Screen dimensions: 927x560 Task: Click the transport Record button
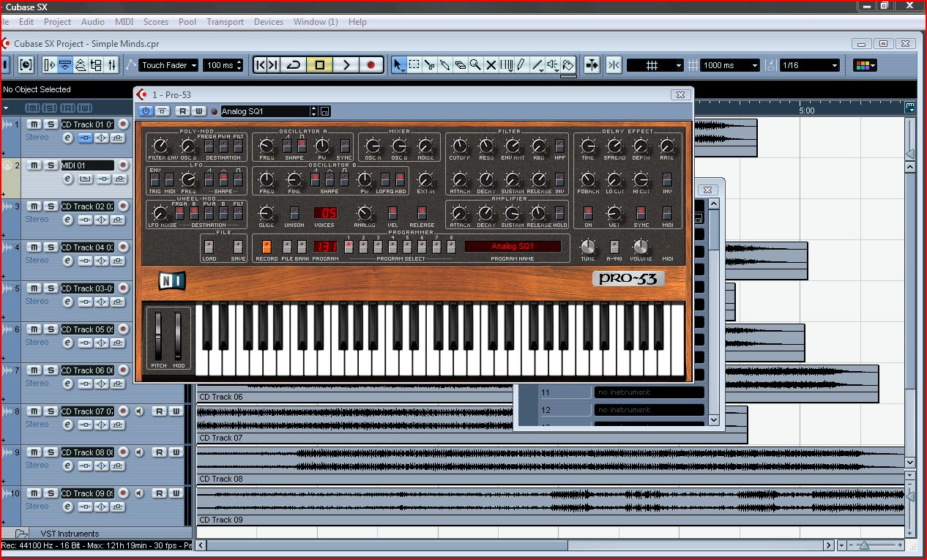pos(371,65)
